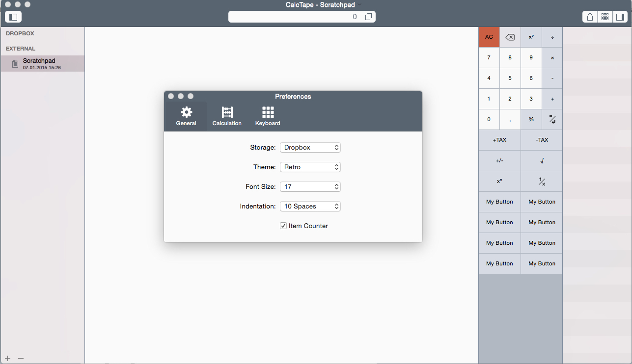
Task: Click the copy result icon in display
Action: pyautogui.click(x=368, y=17)
